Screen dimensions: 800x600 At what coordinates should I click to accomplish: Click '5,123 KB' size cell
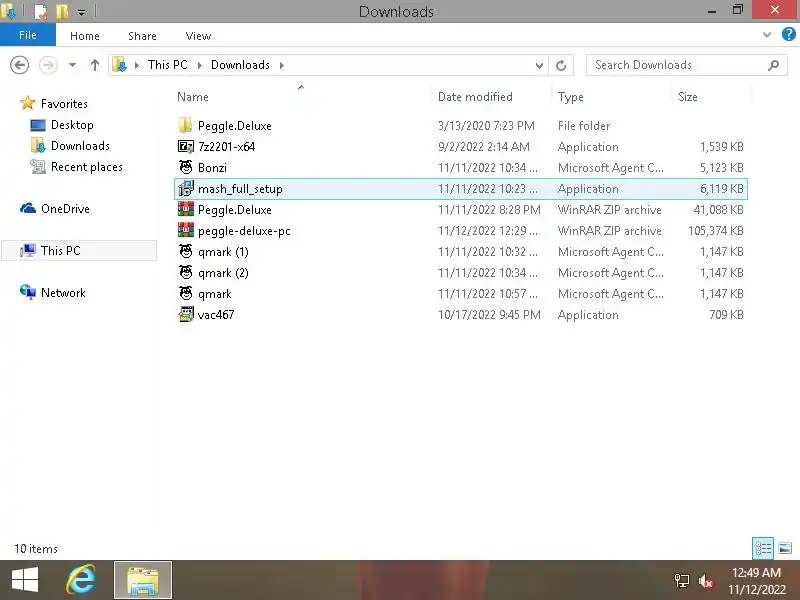pyautogui.click(x=721, y=167)
